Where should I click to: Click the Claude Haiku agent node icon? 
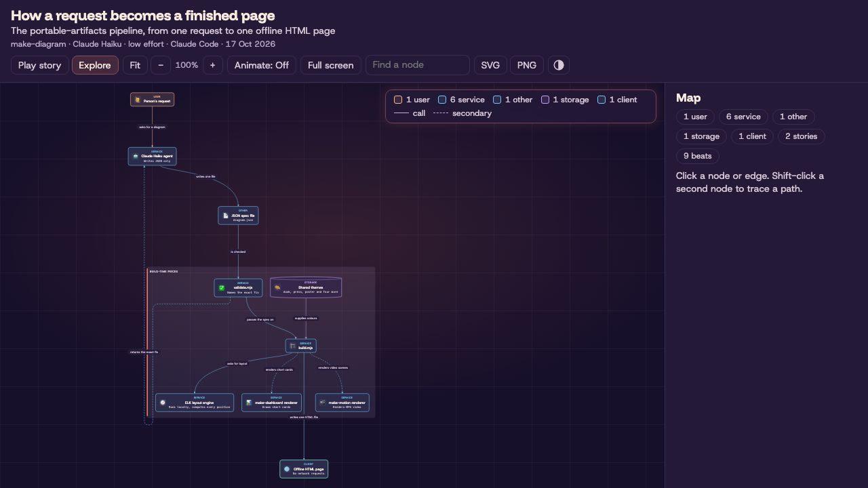click(136, 157)
